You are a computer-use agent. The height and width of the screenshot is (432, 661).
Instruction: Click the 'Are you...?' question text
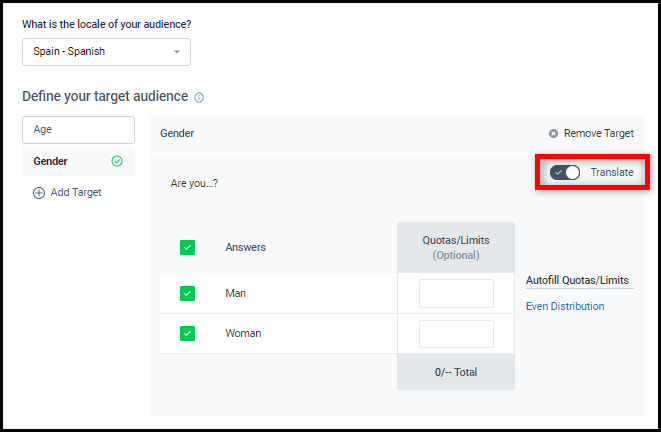pyautogui.click(x=194, y=183)
